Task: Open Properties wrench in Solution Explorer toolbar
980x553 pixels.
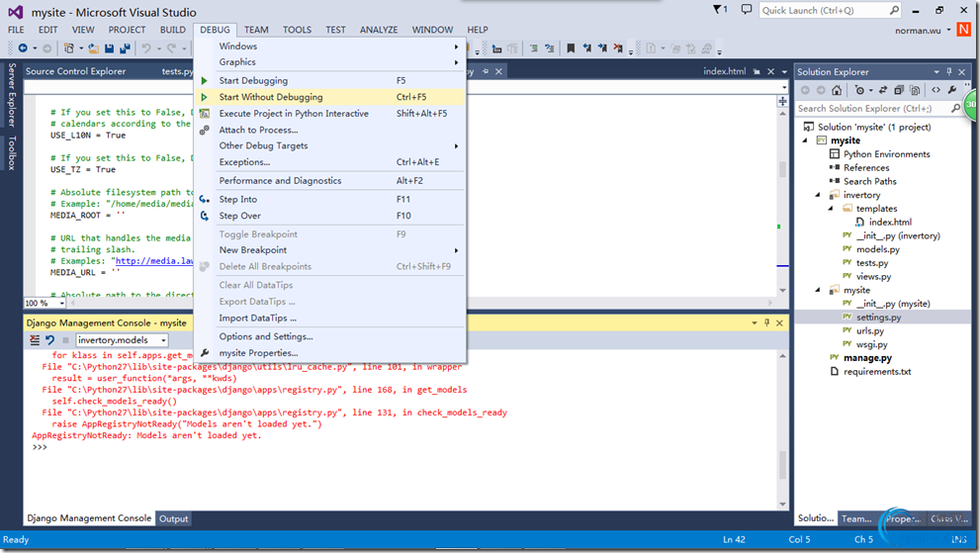Action: pos(952,90)
